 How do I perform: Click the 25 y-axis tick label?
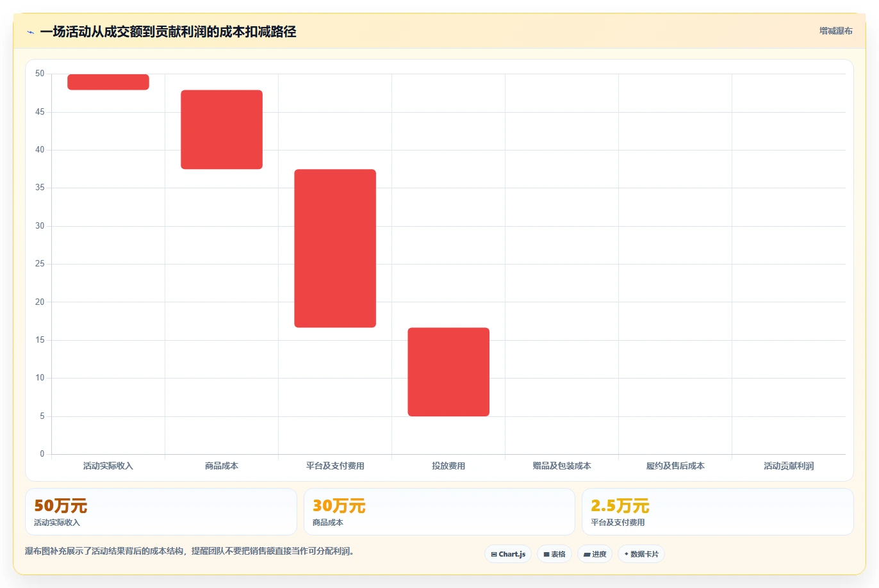point(40,264)
